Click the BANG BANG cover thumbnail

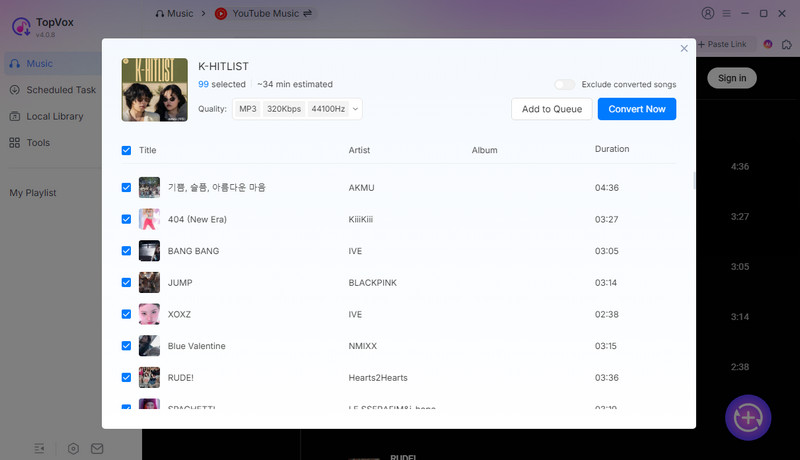149,251
